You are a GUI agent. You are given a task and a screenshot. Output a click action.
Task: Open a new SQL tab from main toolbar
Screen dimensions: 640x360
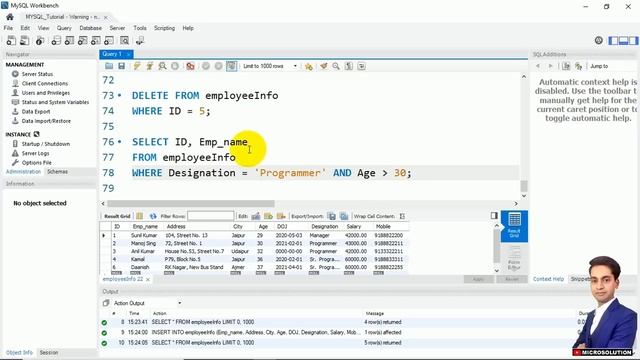point(11,40)
